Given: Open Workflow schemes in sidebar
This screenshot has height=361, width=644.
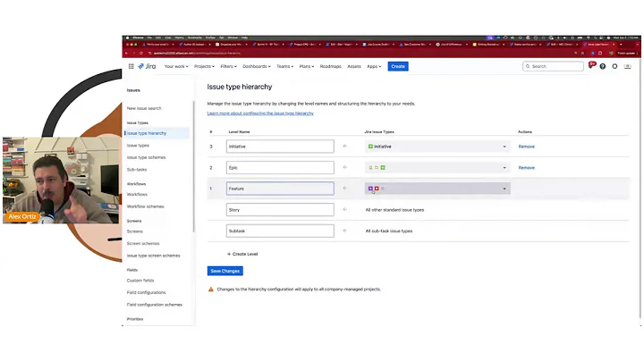Looking at the screenshot, I should pyautogui.click(x=146, y=206).
